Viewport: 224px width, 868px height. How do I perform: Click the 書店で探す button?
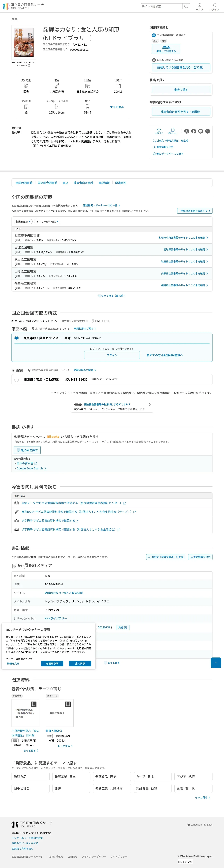(181, 90)
